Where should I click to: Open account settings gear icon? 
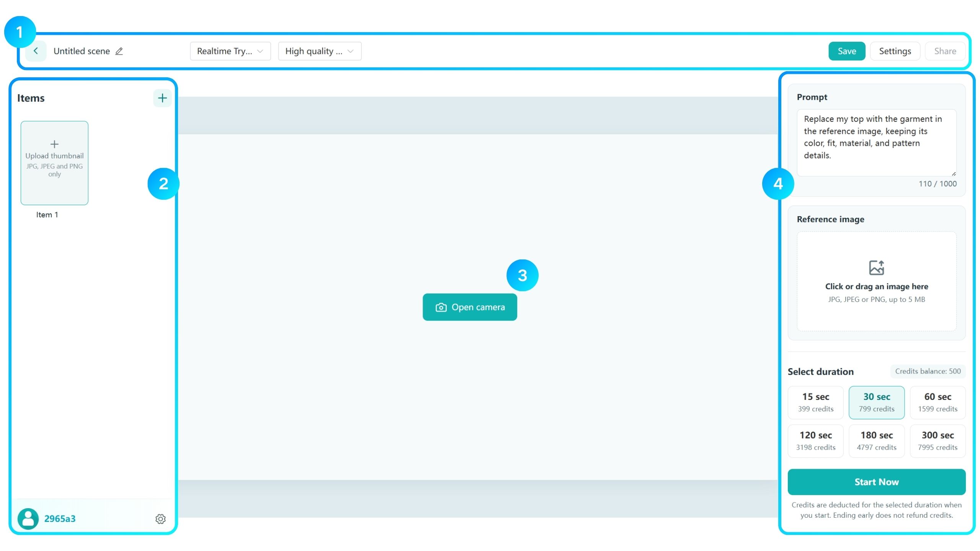coord(160,519)
